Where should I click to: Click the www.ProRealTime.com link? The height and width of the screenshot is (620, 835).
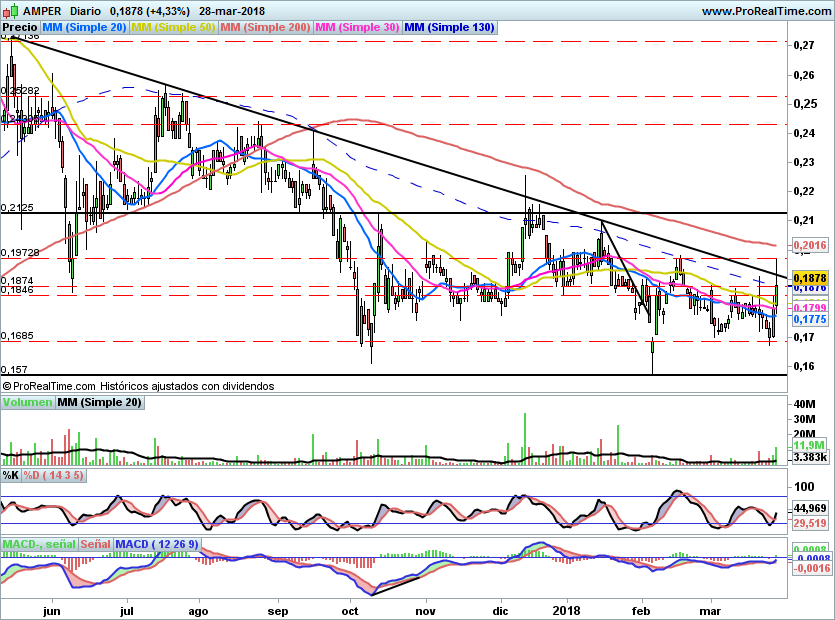pyautogui.click(x=766, y=11)
